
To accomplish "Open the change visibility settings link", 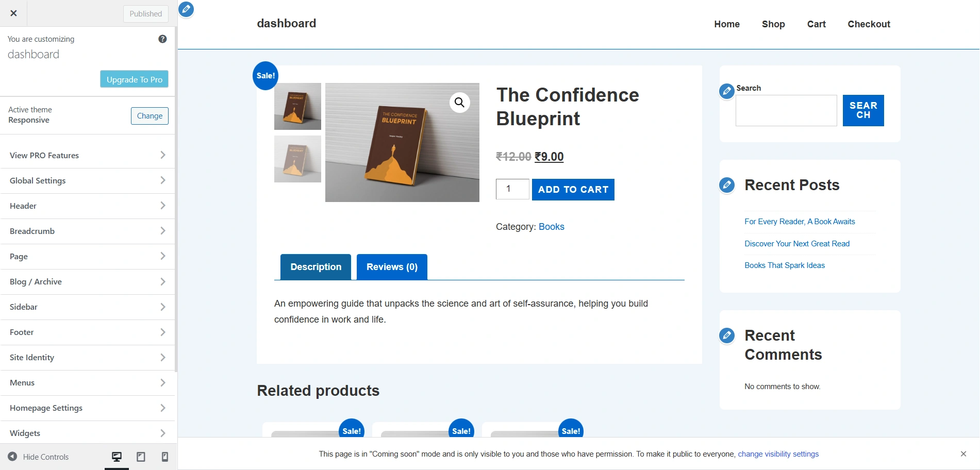I will point(778,454).
